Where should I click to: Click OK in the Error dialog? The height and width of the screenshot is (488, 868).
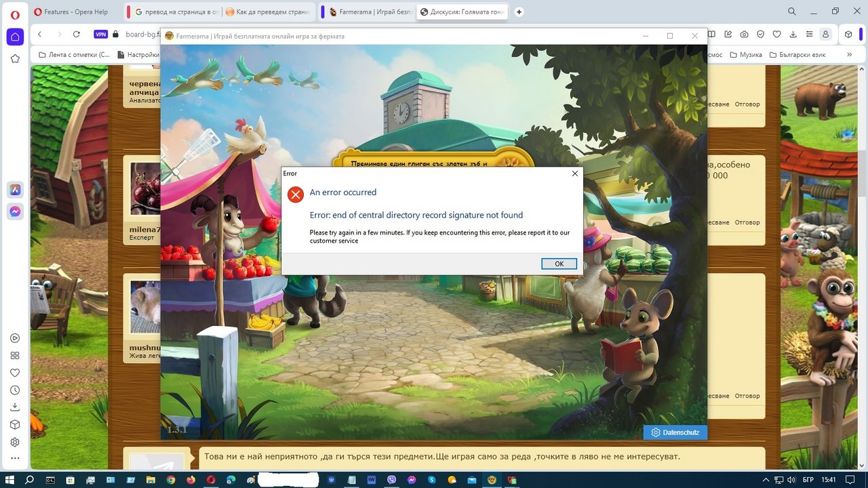[559, 264]
